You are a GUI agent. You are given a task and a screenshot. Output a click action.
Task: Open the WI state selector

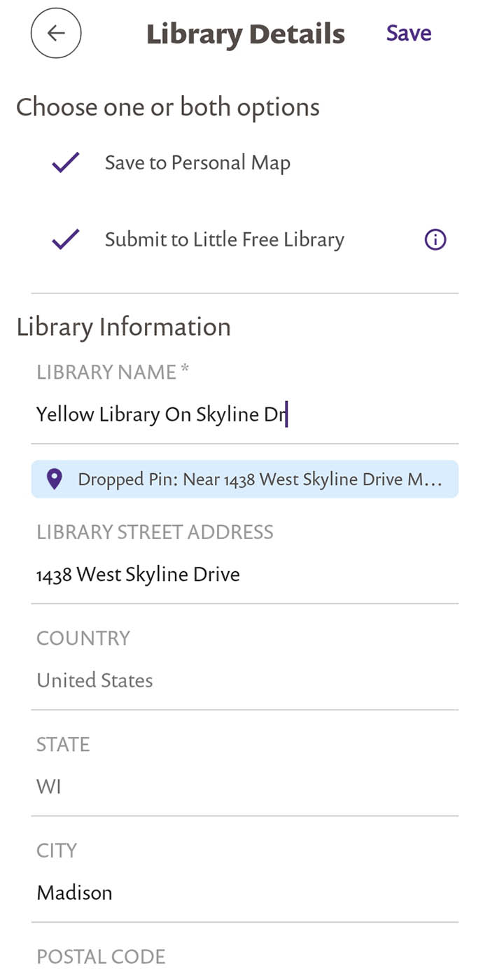click(49, 787)
